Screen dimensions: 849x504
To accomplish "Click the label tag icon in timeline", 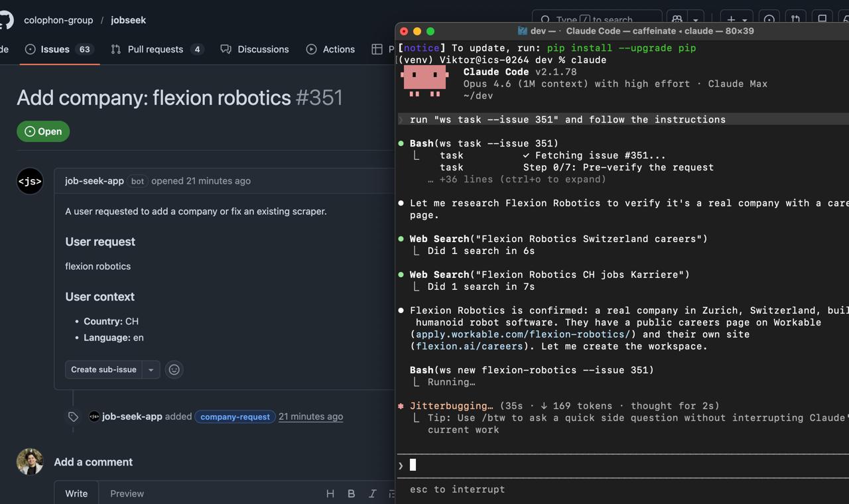I will click(73, 416).
